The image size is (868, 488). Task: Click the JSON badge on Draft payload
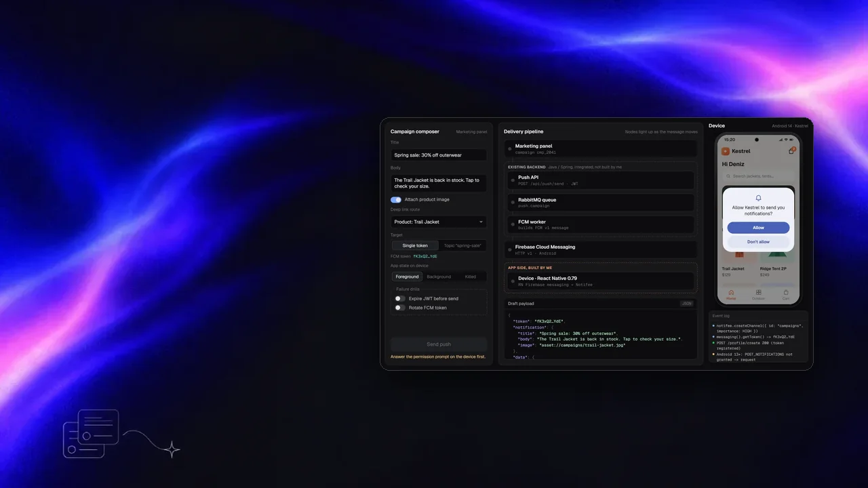[x=687, y=304]
